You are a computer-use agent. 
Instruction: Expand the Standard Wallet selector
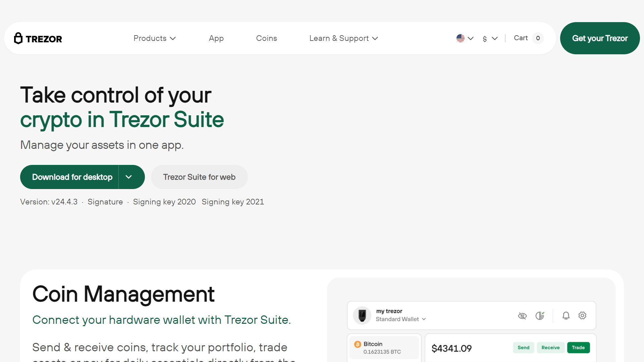tap(401, 319)
